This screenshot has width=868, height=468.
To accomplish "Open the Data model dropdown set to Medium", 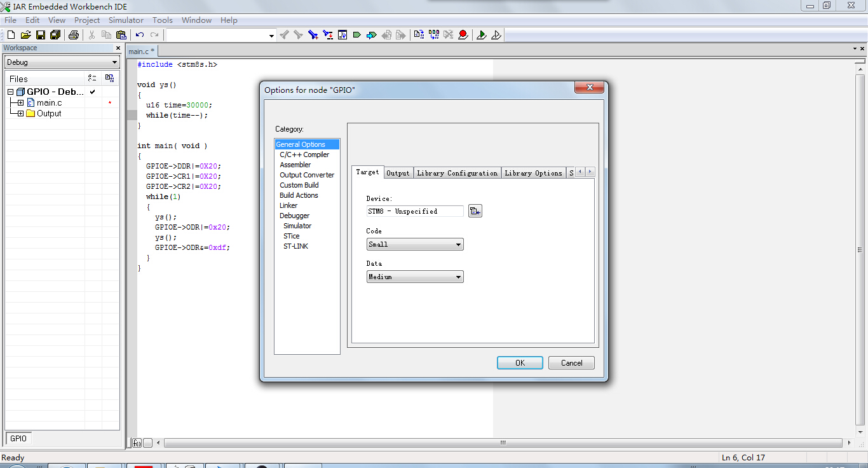I will pyautogui.click(x=415, y=277).
